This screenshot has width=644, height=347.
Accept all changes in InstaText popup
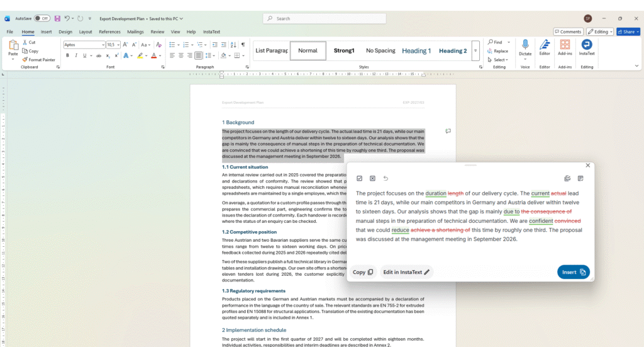point(359,178)
